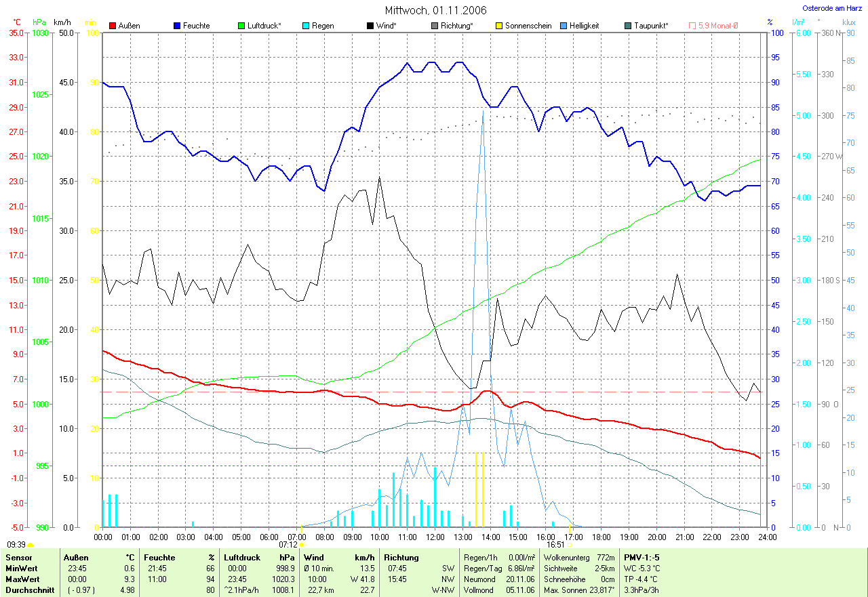The width and height of the screenshot is (868, 597).
Task: Click the yellow Sonnenschein legend square
Action: [x=499, y=26]
